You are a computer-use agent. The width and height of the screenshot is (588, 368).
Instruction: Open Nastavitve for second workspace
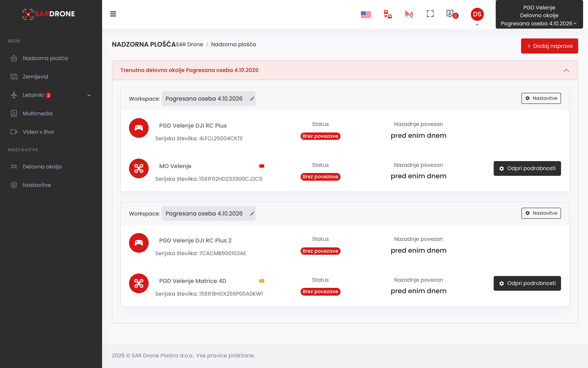[541, 213]
